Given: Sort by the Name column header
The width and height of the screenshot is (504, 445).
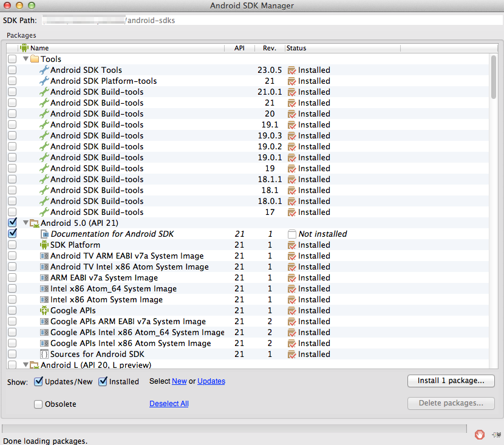Looking at the screenshot, I should [x=121, y=48].
